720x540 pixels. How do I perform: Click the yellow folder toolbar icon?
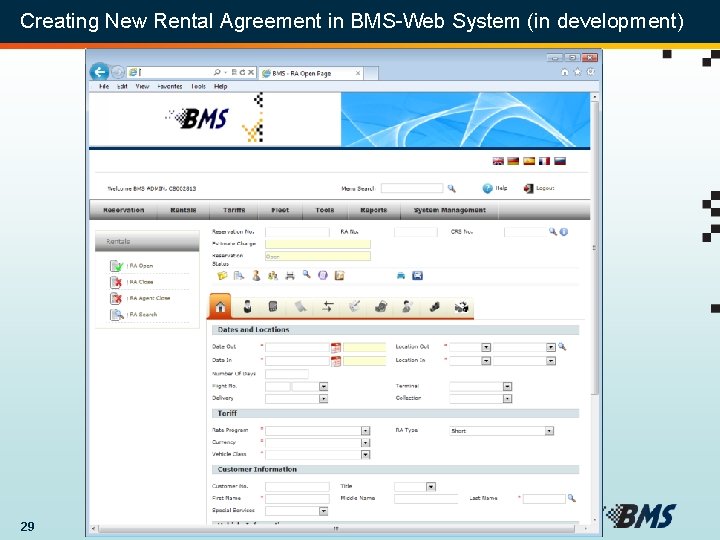(222, 276)
